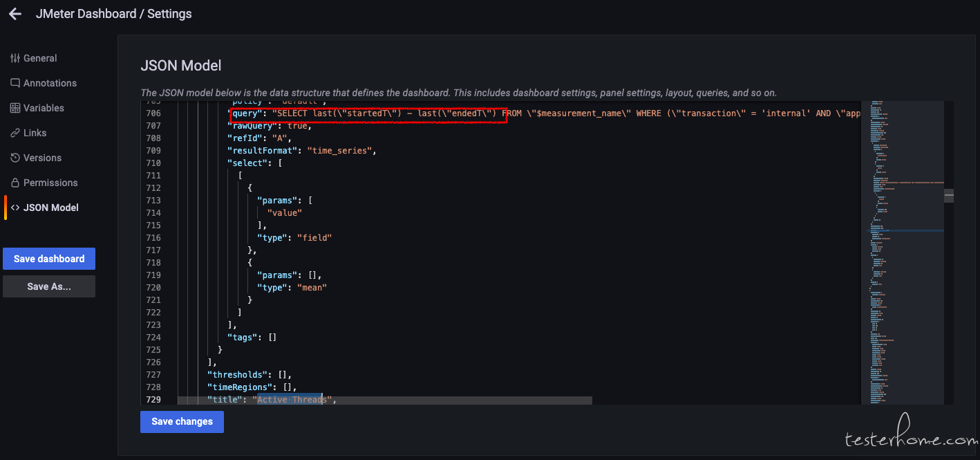Open the Permissions settings section

(x=44, y=183)
